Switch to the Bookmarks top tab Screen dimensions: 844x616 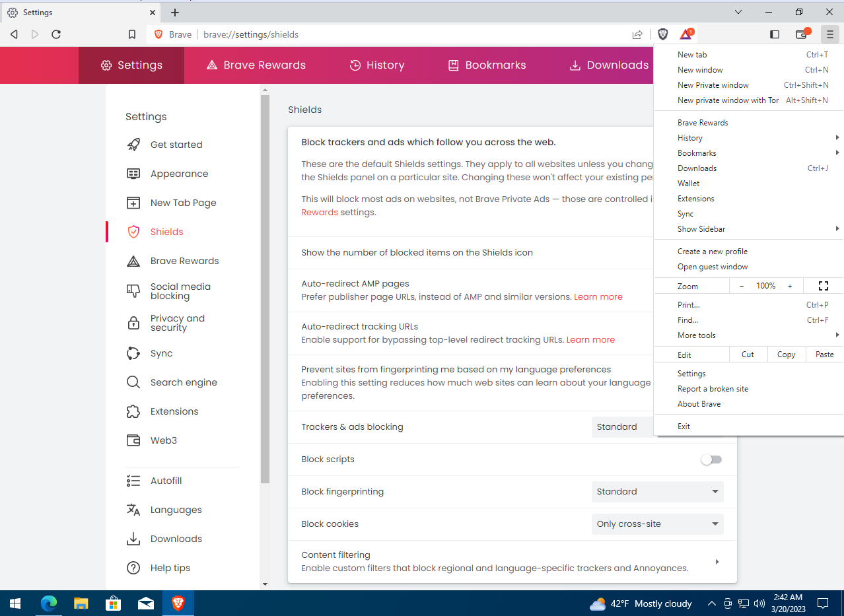tap(487, 65)
